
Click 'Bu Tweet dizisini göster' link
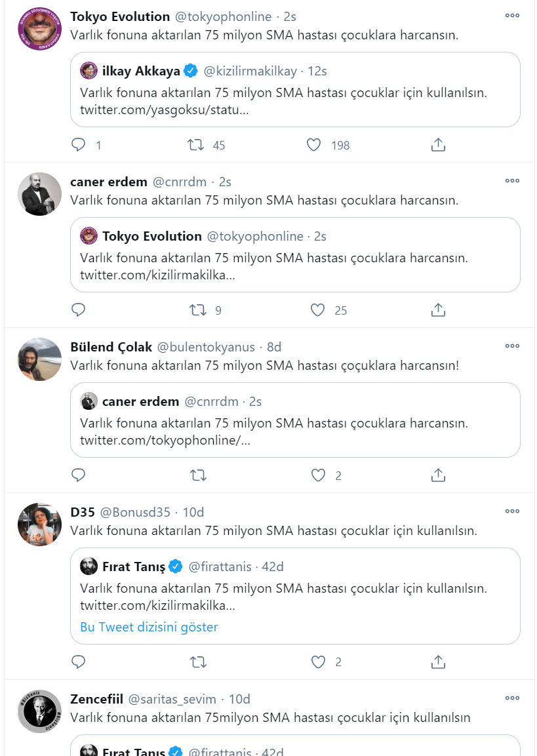click(149, 627)
